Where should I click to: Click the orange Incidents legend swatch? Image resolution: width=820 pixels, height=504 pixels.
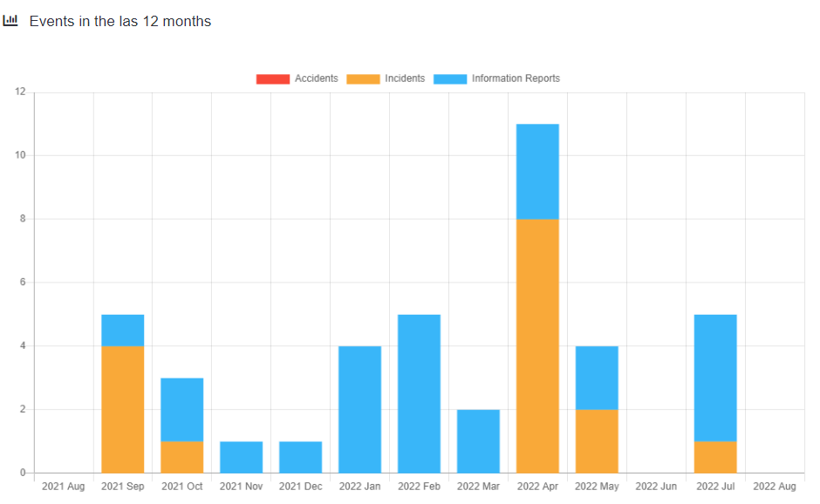tap(363, 79)
